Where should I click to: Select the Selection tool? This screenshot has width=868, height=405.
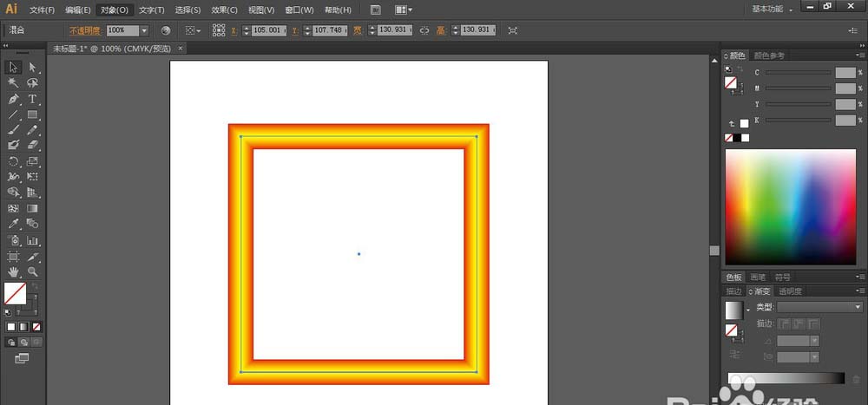(14, 68)
